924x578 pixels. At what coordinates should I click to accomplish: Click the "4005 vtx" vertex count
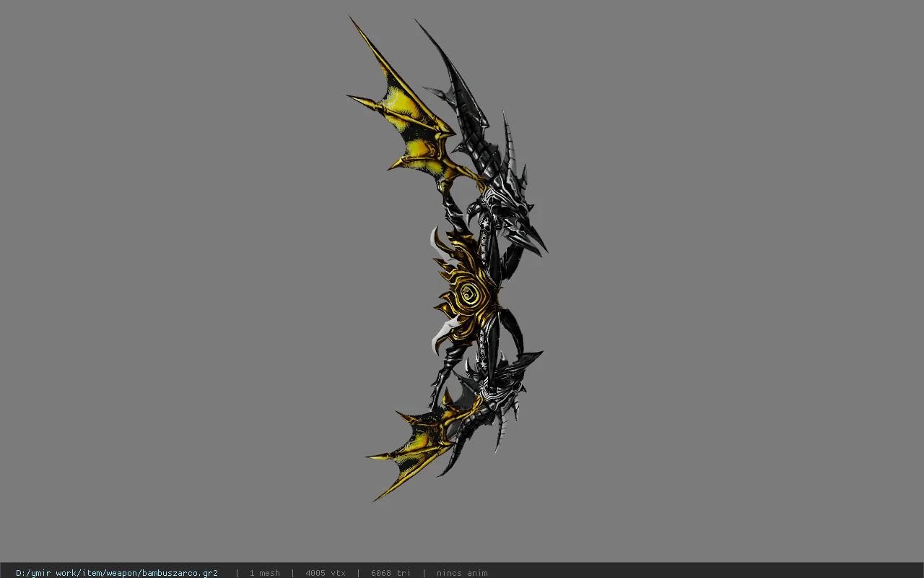point(326,573)
